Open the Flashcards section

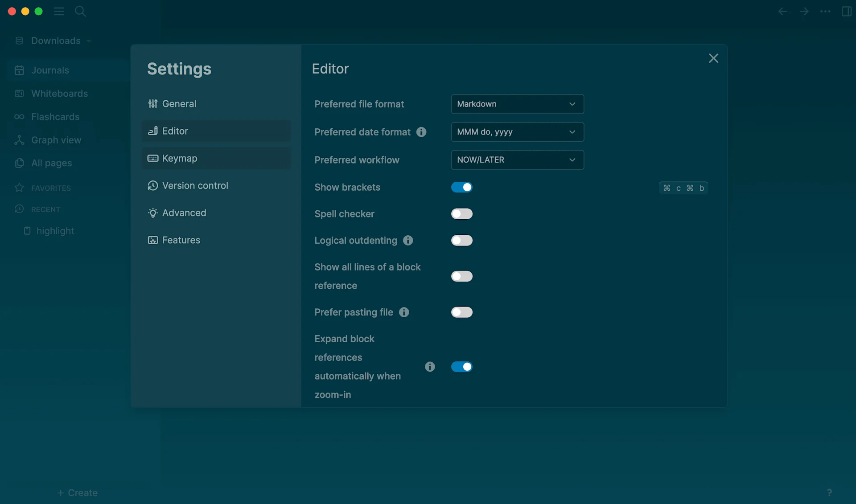pos(55,117)
